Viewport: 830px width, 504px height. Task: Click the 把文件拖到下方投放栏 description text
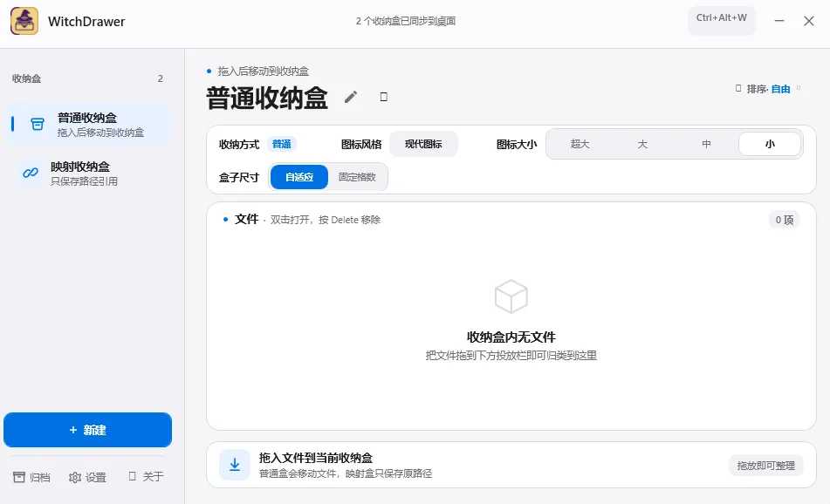511,356
